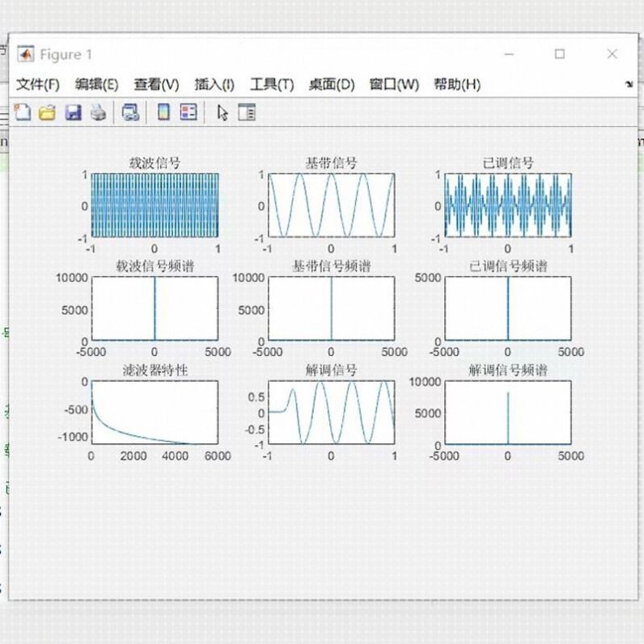Open the 窗口(W) menu
Image resolution: width=644 pixels, height=644 pixels.
coord(394,85)
